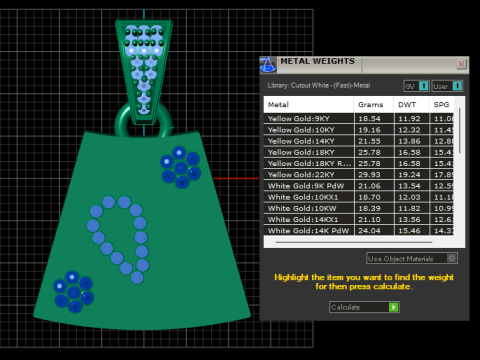Select the Yellow Gold:14KY row

[359, 141]
